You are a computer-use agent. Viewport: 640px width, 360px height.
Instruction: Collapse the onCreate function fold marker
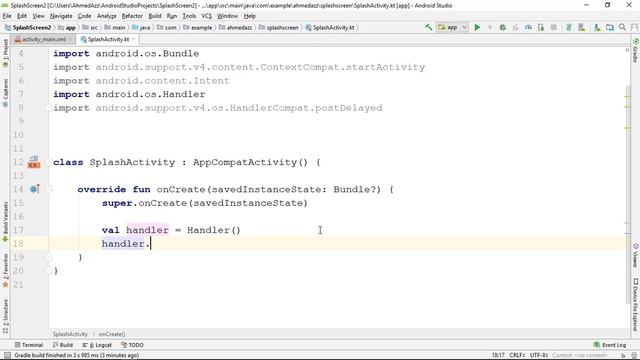coord(48,189)
